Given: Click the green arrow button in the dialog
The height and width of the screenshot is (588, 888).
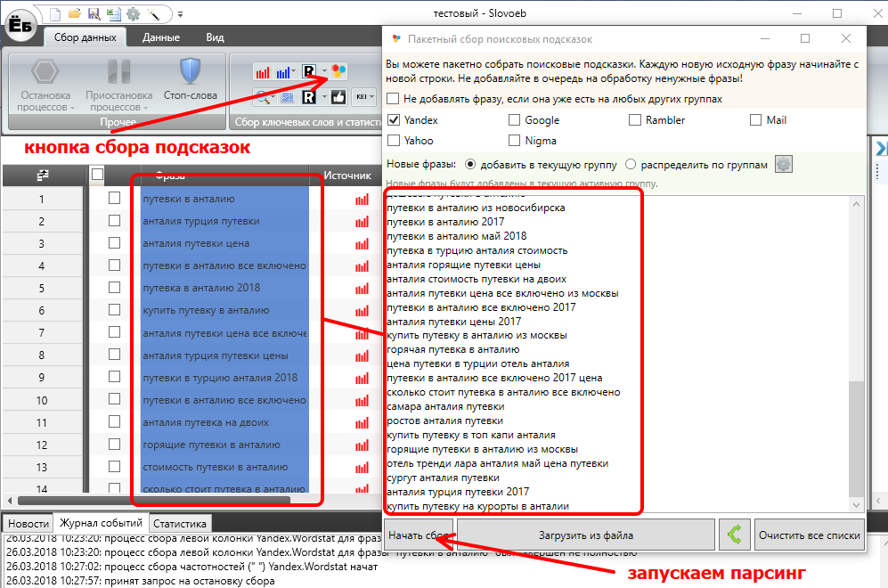Looking at the screenshot, I should pos(734,535).
